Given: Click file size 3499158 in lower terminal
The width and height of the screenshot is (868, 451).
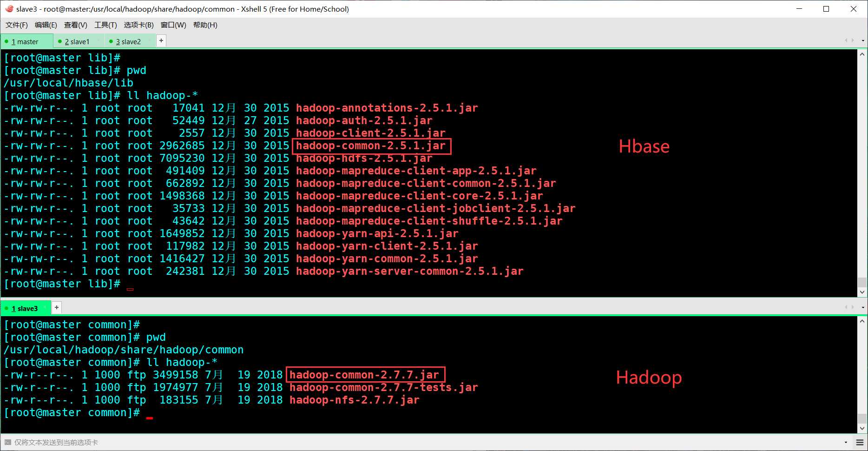Looking at the screenshot, I should tap(175, 375).
